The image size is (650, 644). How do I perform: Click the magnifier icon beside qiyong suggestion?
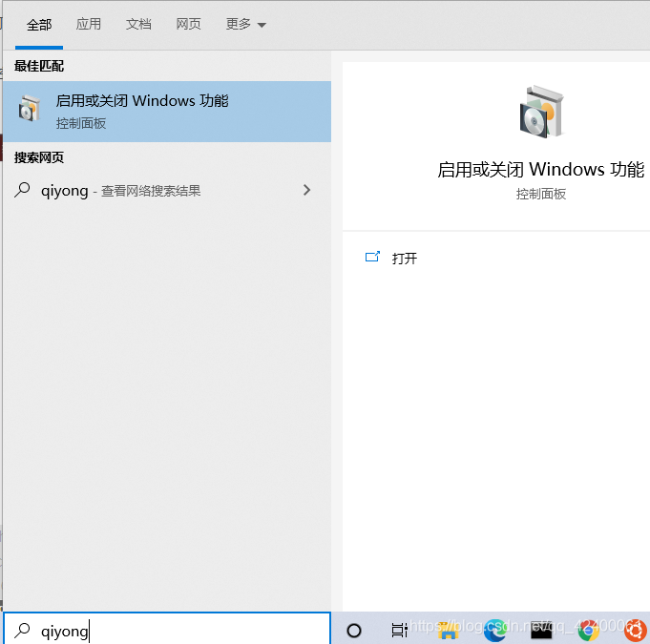point(22,191)
